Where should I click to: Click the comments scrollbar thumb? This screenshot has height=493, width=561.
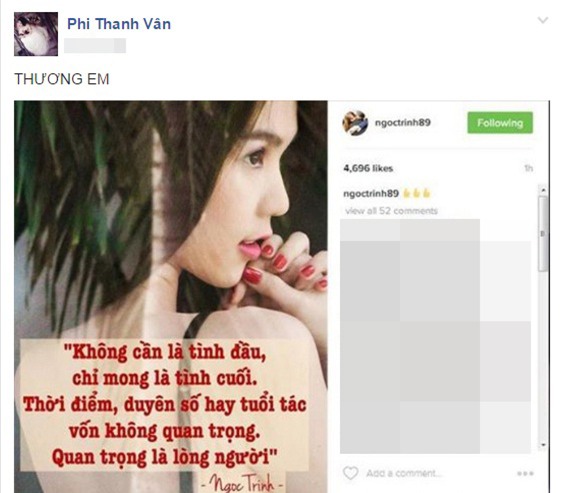pos(543,233)
